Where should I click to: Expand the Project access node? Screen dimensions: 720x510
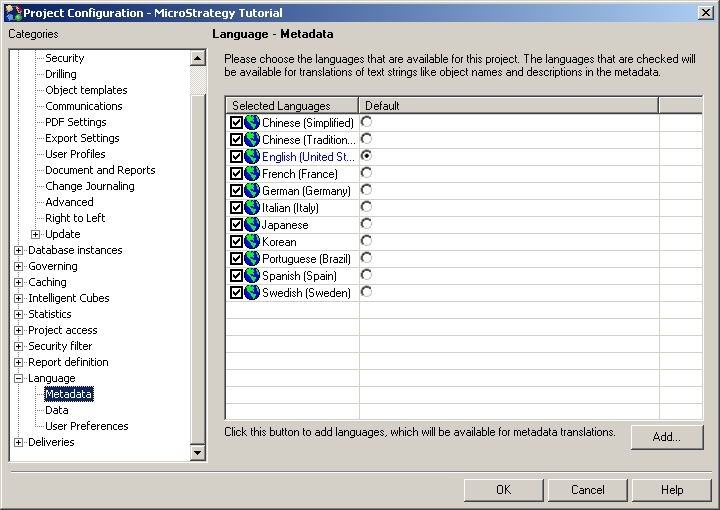click(x=18, y=331)
